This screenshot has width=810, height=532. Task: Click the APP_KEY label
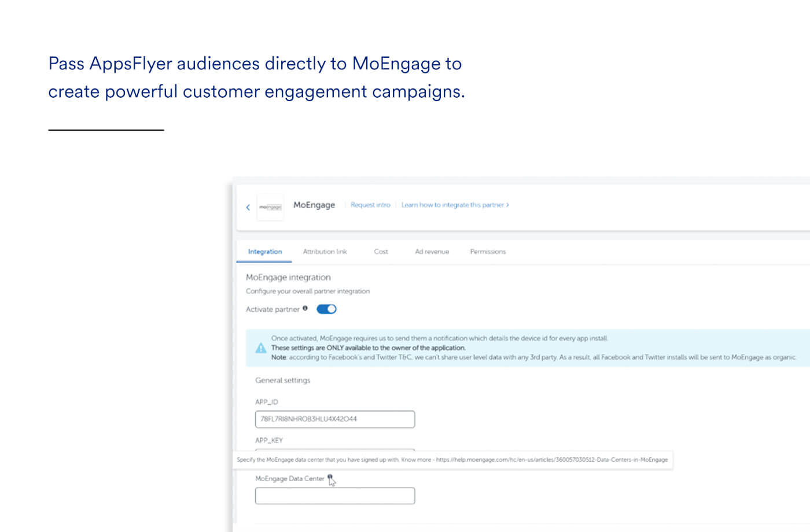click(269, 440)
